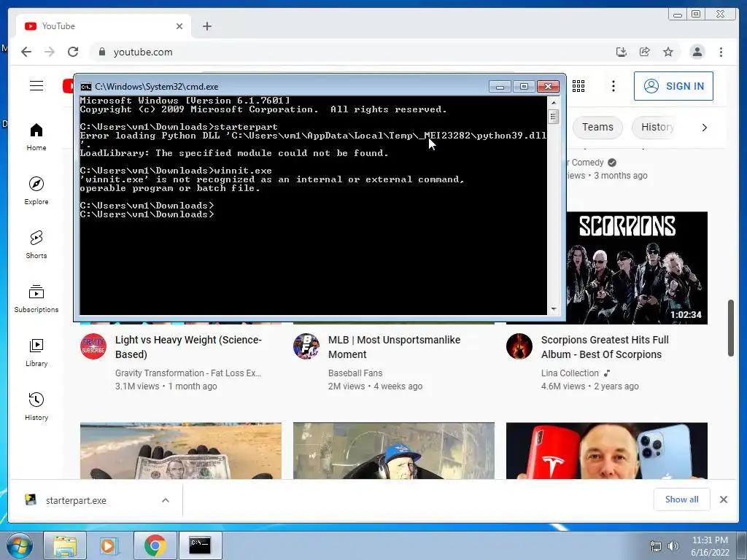Open Scorpions Greatest Hits Full Album title
The width and height of the screenshot is (747, 560).
(605, 347)
